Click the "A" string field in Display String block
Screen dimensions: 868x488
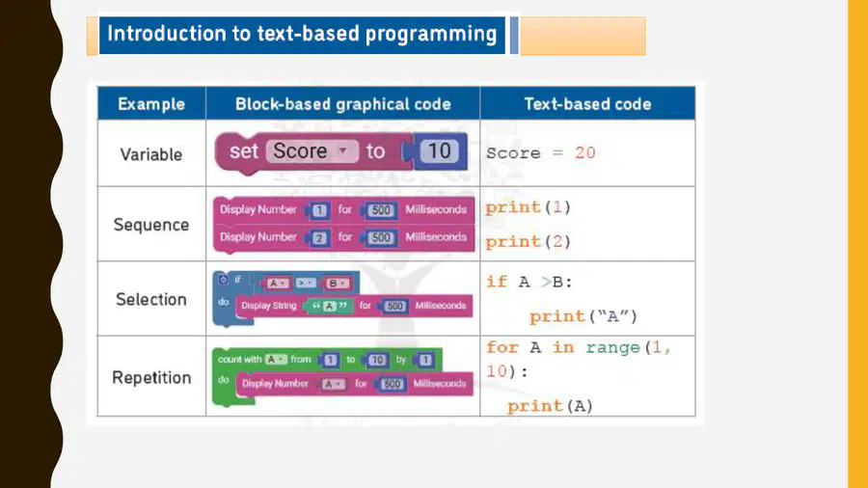tap(330, 306)
